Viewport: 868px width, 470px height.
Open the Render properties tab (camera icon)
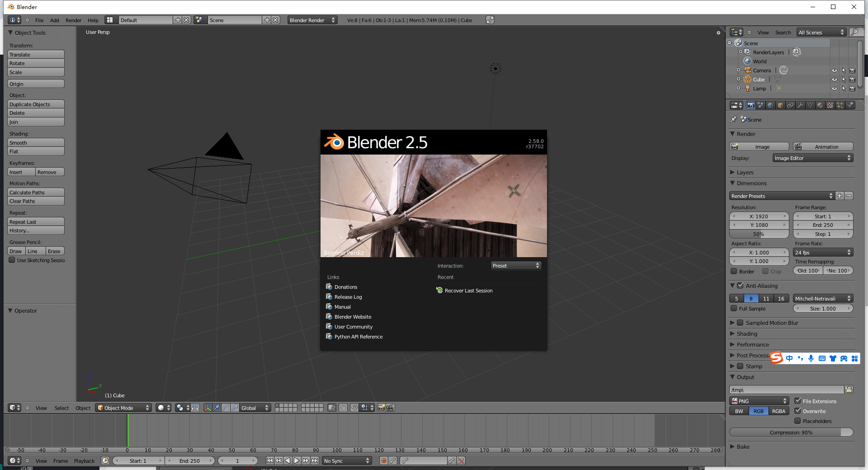[x=751, y=105]
